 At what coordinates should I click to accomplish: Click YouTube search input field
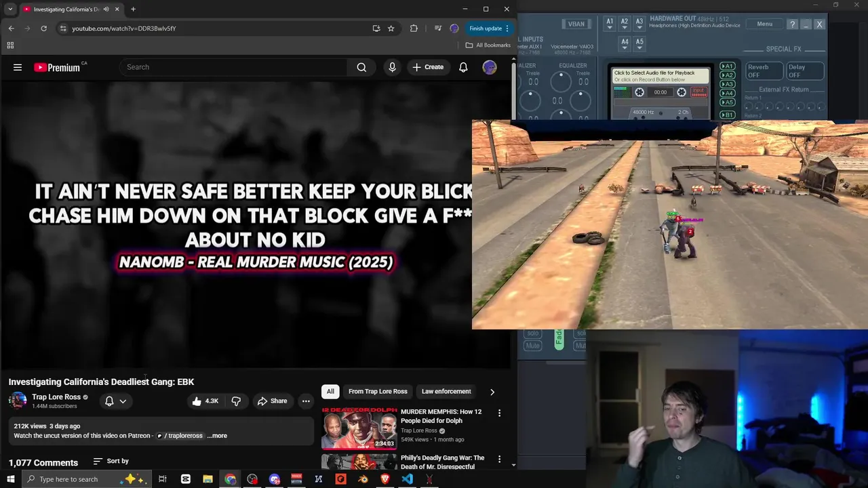pos(233,67)
